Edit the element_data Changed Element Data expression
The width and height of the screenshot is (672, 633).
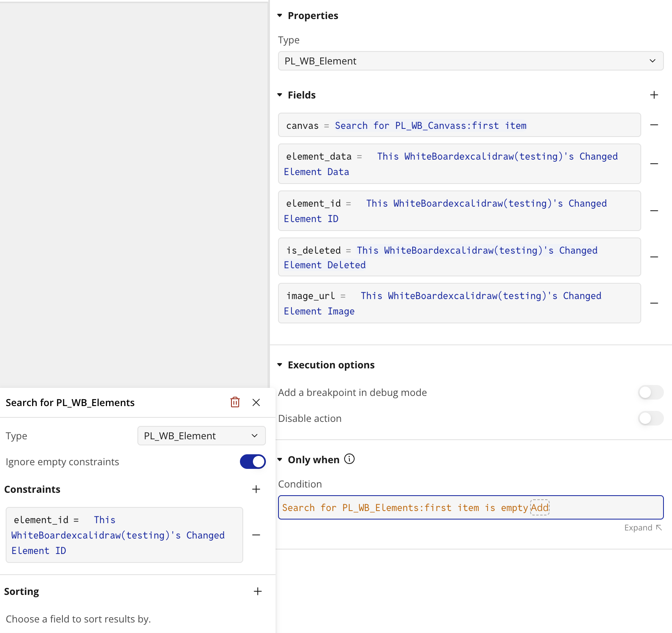[x=451, y=164]
